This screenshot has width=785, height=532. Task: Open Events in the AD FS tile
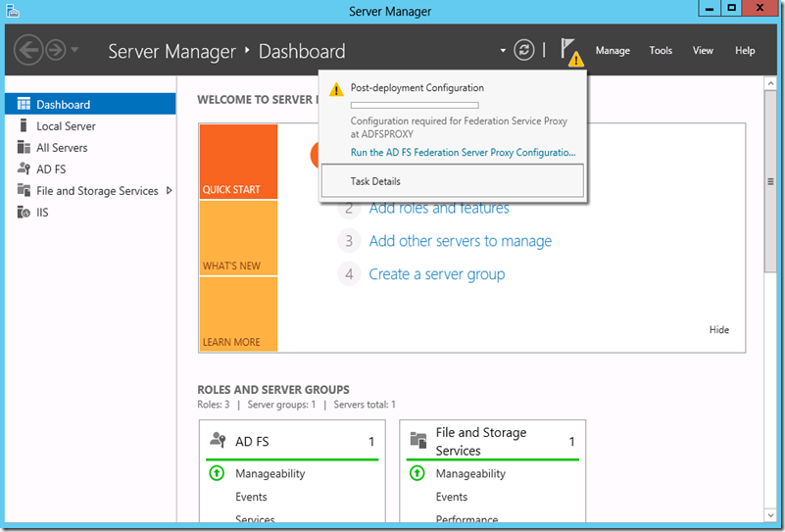(251, 497)
